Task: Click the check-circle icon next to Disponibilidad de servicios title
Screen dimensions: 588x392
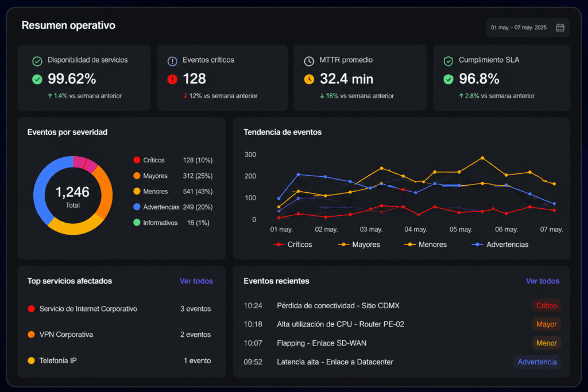Action: (37, 61)
